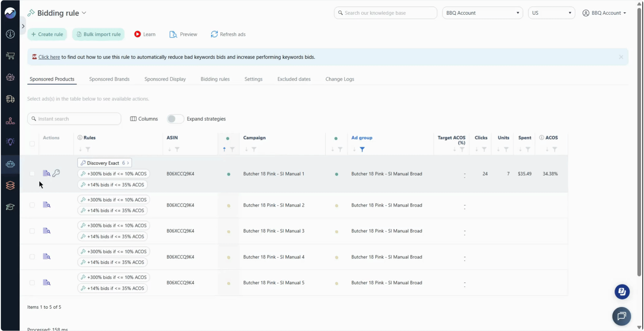Open the Bidding rules tab
The width and height of the screenshot is (644, 331).
point(215,79)
